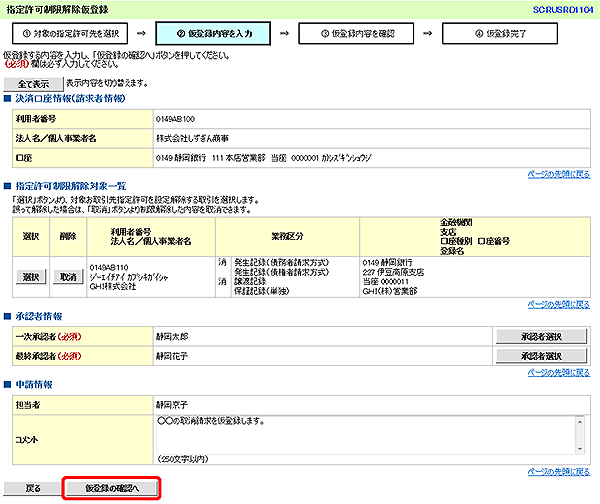Select step 2 仮登録内容を入力

(213, 32)
